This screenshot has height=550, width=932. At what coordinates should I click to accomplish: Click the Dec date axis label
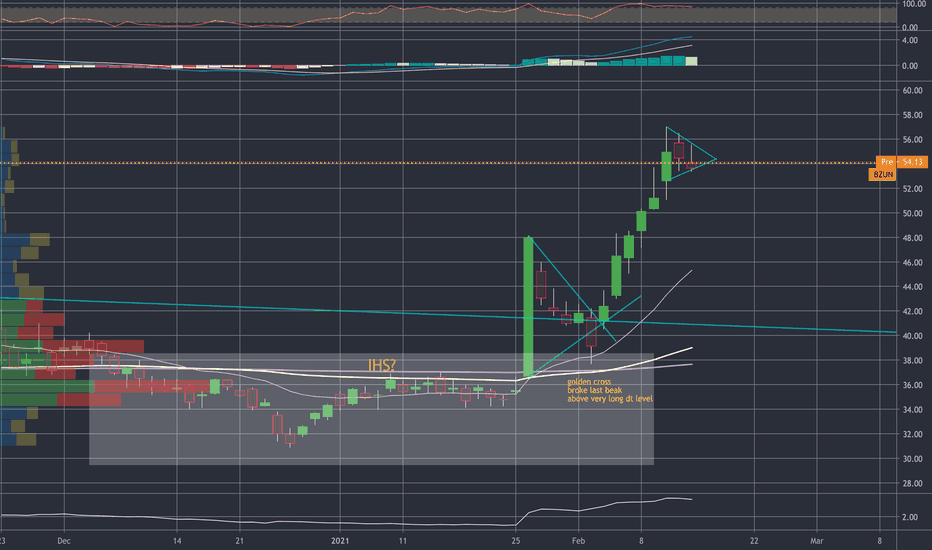[64, 541]
